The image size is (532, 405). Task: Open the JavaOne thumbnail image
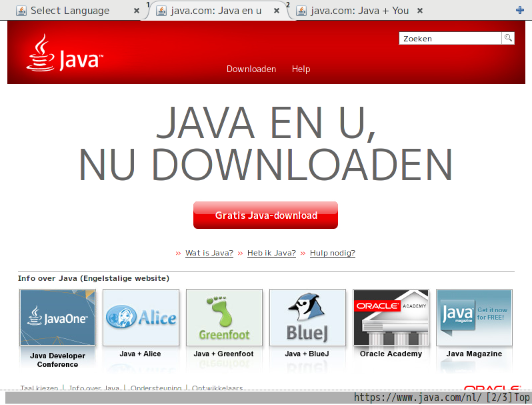[57, 318]
